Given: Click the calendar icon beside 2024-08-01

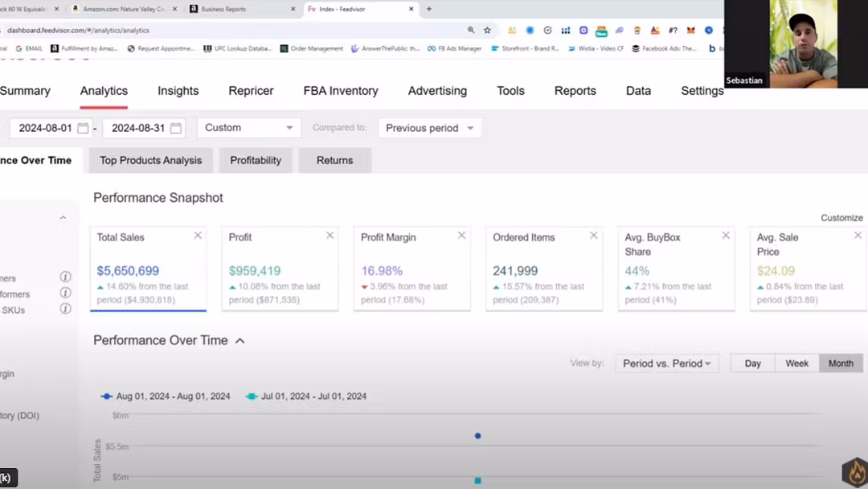Looking at the screenshot, I should [x=84, y=128].
